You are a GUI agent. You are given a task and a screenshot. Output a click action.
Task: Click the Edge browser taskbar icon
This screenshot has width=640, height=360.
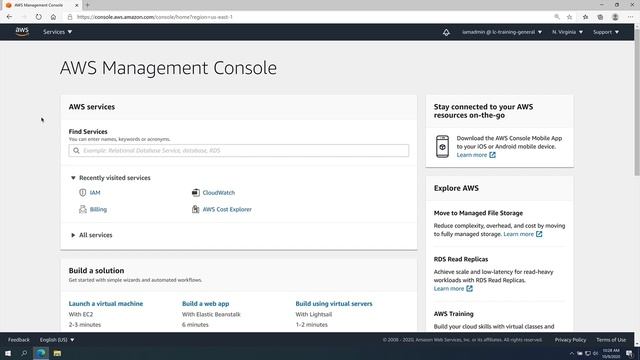pyautogui.click(x=41, y=353)
